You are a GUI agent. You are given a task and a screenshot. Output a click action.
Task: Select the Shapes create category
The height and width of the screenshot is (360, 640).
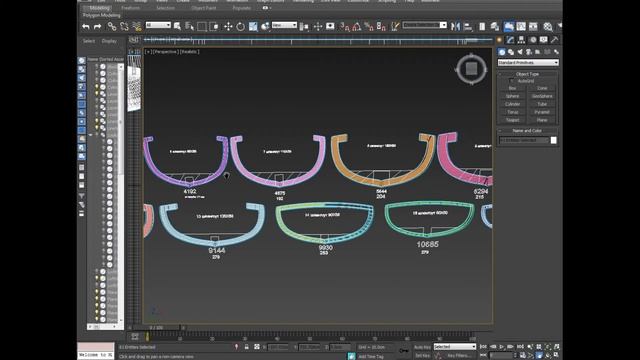(x=511, y=52)
